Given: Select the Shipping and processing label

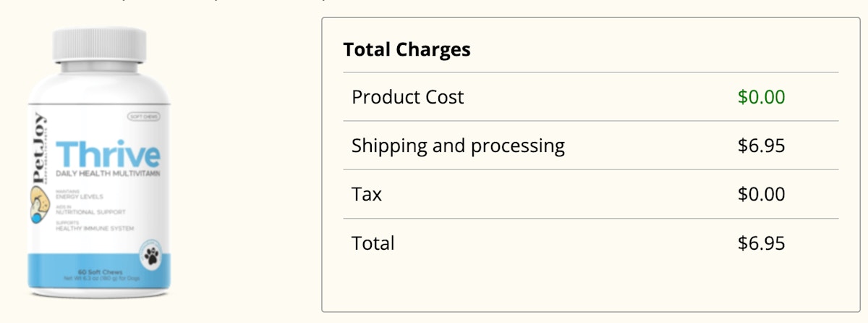Looking at the screenshot, I should tap(458, 146).
